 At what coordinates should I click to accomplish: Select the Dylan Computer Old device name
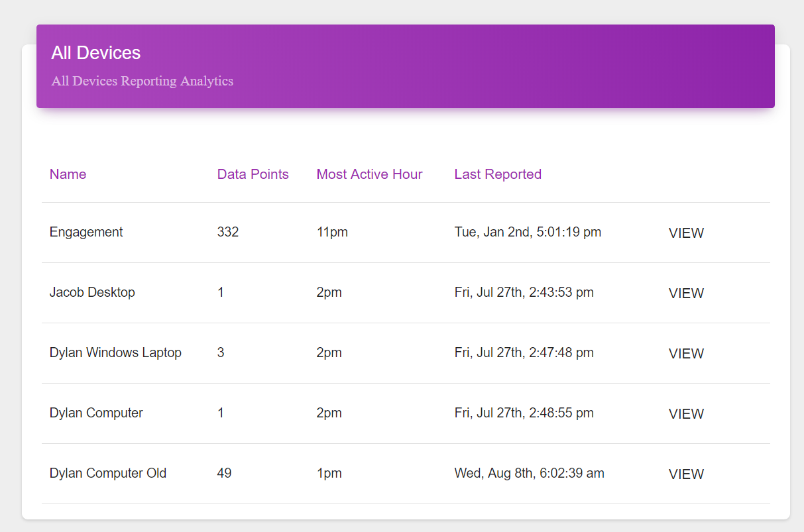(108, 473)
